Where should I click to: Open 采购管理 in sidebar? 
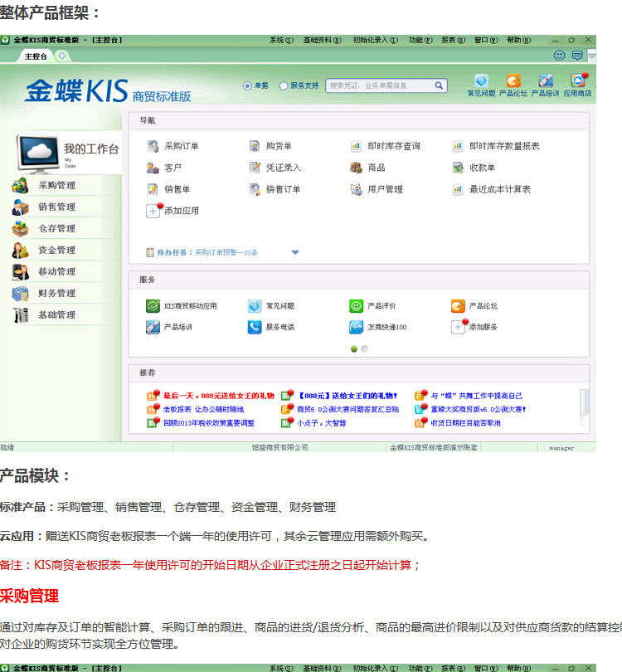tap(56, 185)
